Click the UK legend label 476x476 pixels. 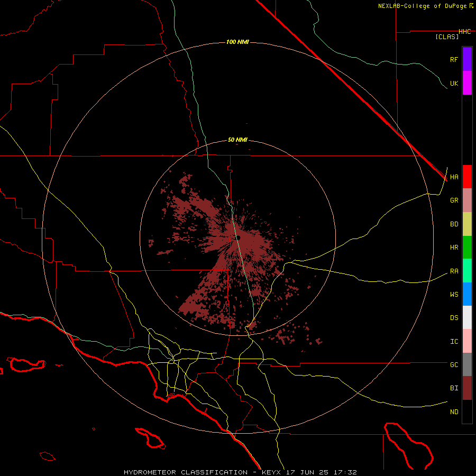coord(454,83)
